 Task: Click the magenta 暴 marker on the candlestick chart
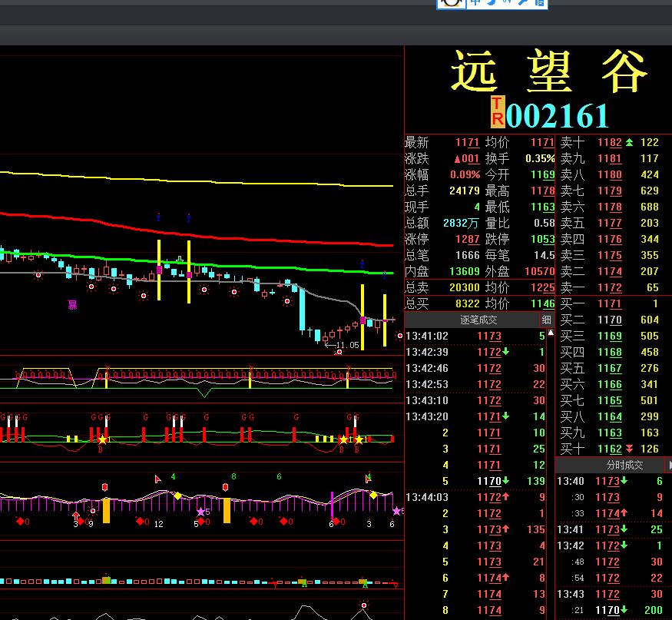(72, 305)
